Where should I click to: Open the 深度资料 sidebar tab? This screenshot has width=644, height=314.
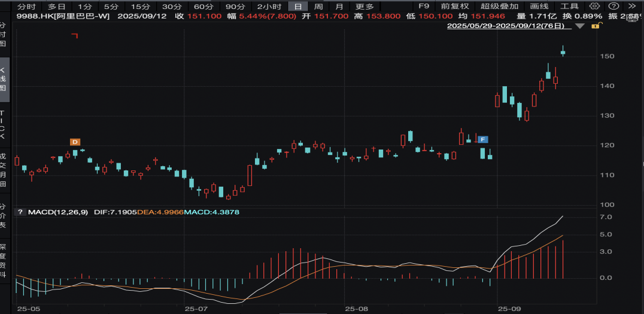click(x=2, y=261)
